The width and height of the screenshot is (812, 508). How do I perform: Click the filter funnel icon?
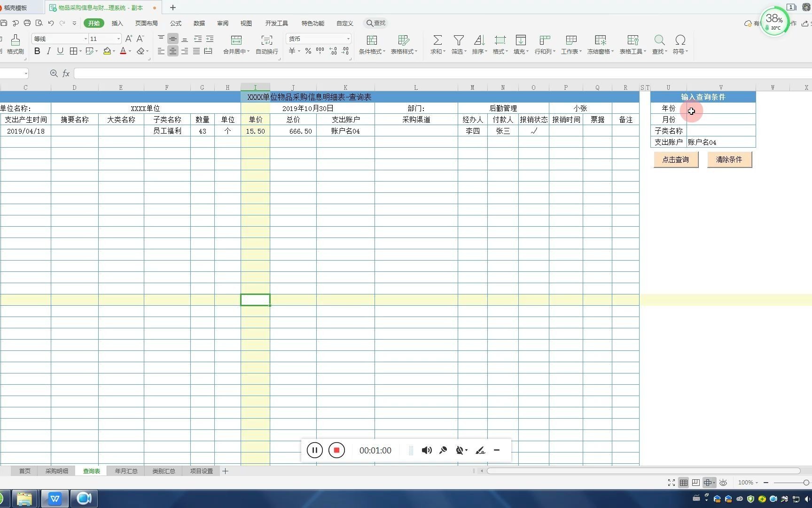click(459, 40)
